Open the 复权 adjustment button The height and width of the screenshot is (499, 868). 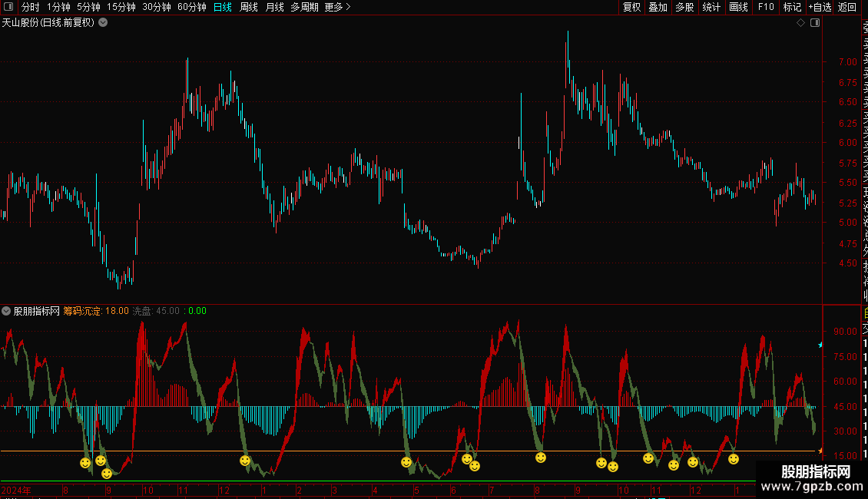click(631, 7)
